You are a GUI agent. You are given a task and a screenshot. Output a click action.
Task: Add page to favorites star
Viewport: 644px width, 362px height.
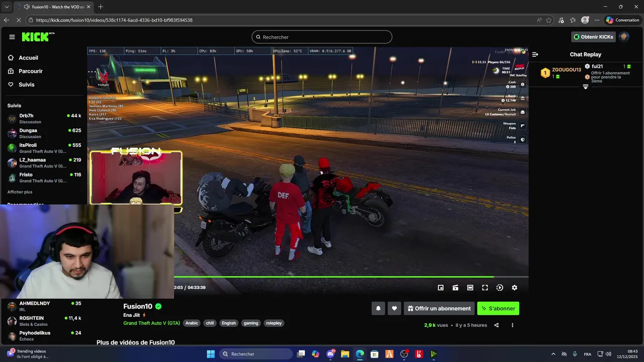[x=549, y=20]
